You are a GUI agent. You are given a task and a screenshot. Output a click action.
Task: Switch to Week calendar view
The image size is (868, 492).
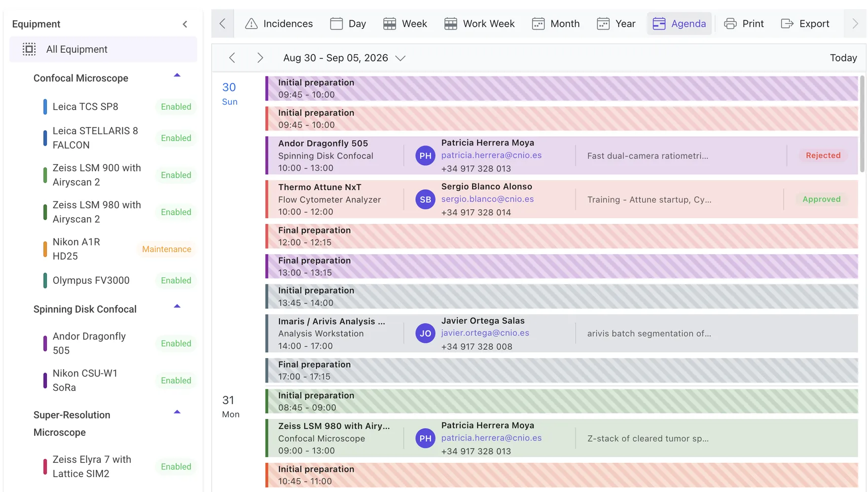[405, 24]
